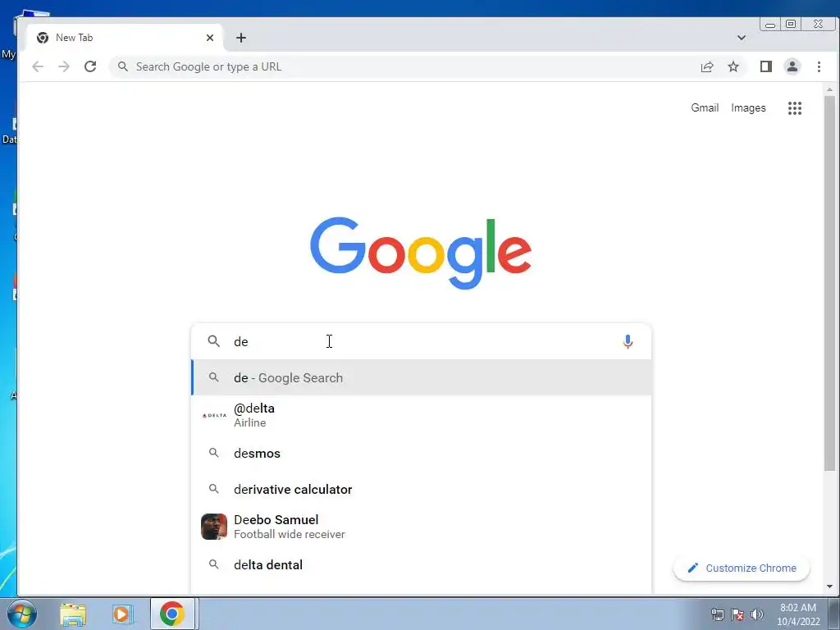
Task: Pick the desmos suggestion
Action: 422,453
